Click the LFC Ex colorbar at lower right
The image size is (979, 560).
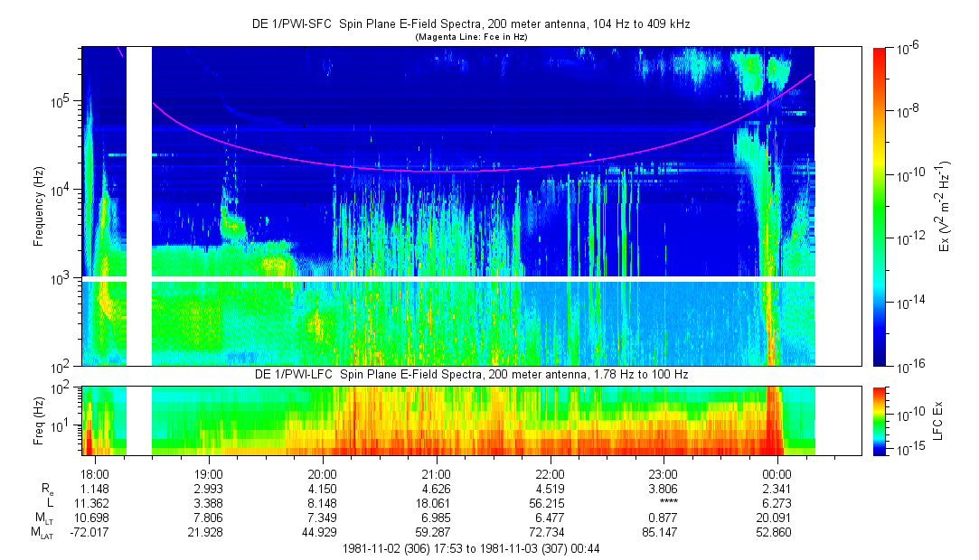pos(880,420)
